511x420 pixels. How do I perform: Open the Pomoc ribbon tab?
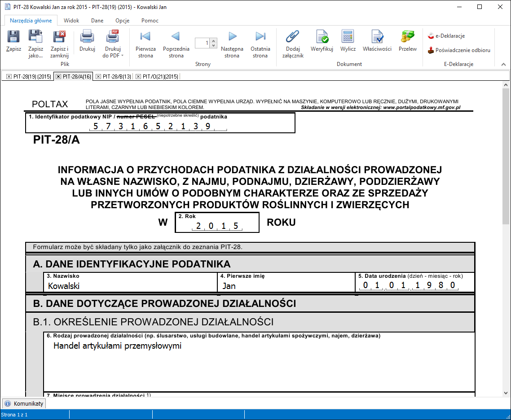[150, 21]
